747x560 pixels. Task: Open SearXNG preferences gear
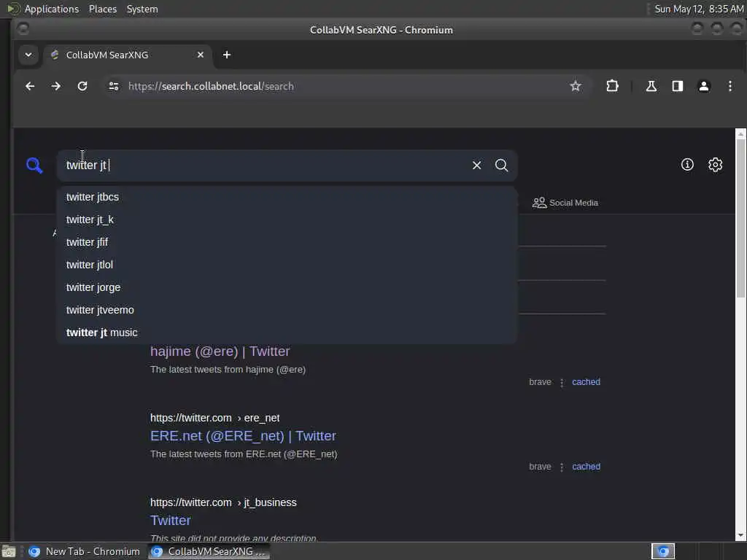pos(715,165)
